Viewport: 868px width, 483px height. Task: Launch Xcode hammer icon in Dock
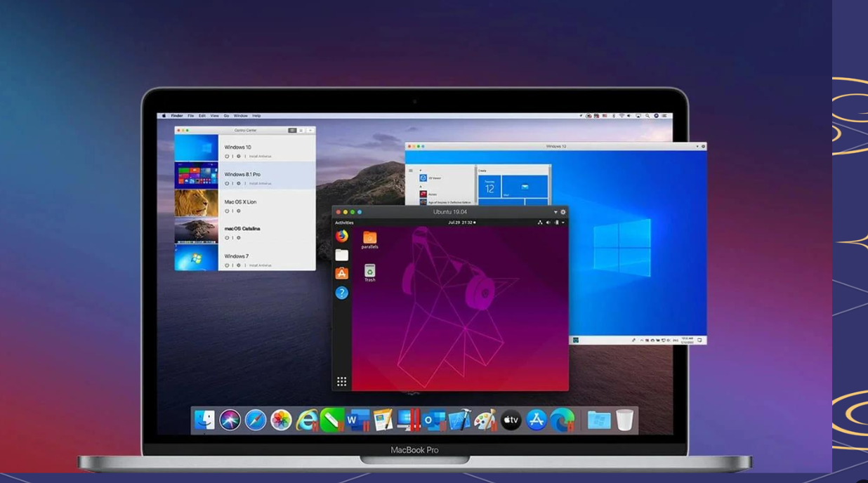click(459, 420)
